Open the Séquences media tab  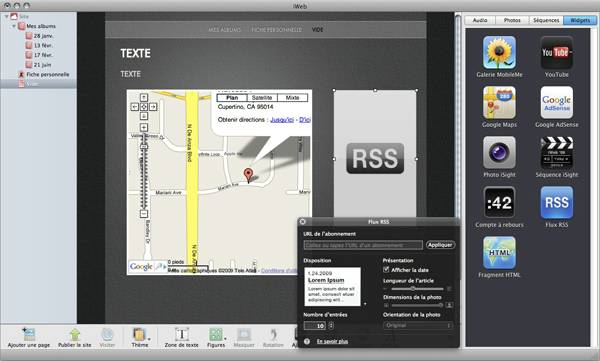pyautogui.click(x=546, y=20)
